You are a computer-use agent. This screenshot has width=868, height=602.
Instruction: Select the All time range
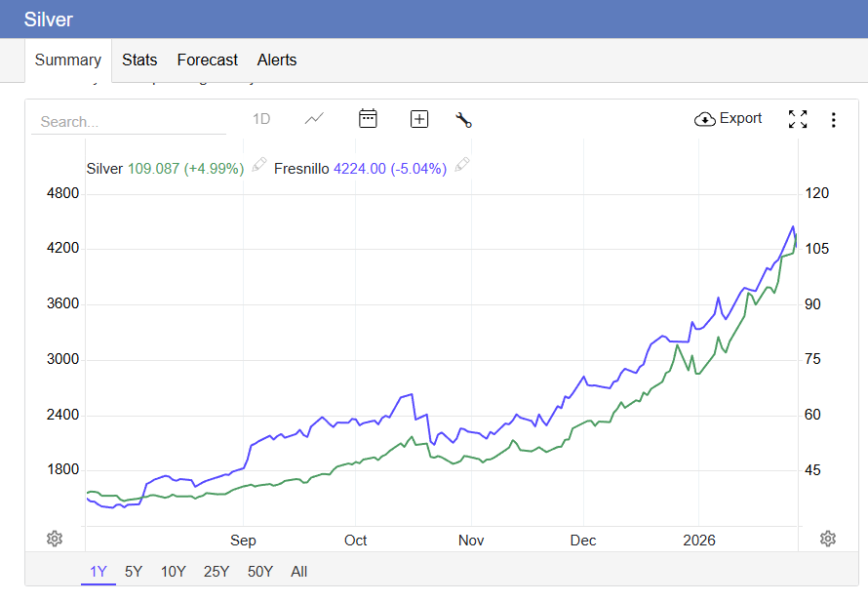(x=298, y=572)
